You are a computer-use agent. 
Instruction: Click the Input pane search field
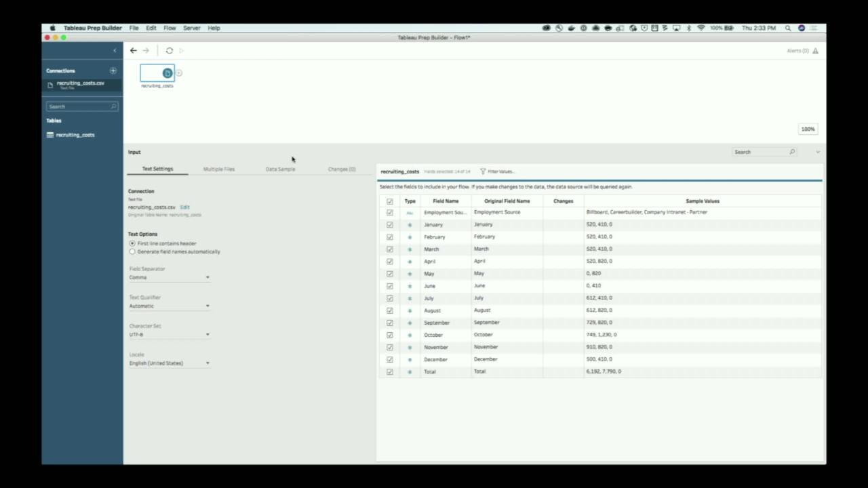coord(764,152)
